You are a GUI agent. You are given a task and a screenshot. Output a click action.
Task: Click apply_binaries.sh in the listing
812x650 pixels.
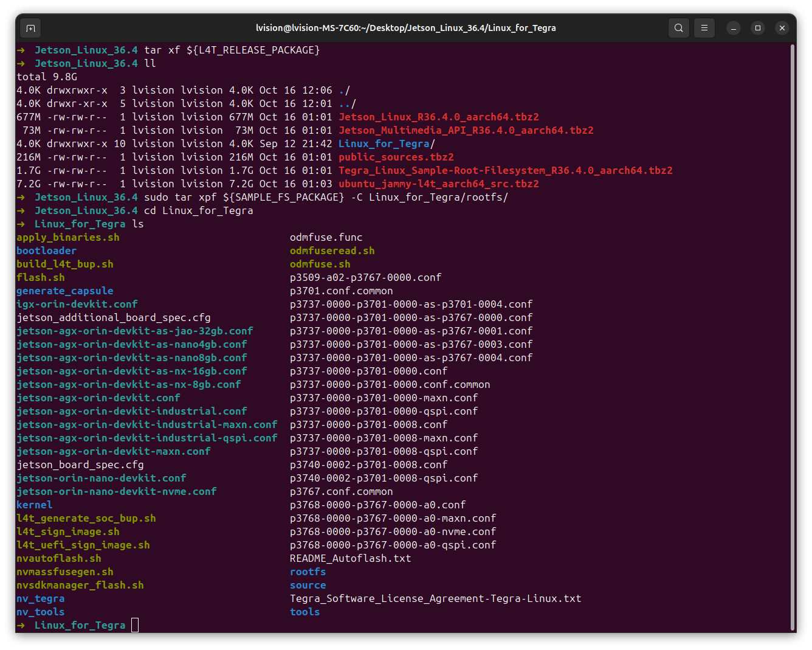(x=68, y=237)
